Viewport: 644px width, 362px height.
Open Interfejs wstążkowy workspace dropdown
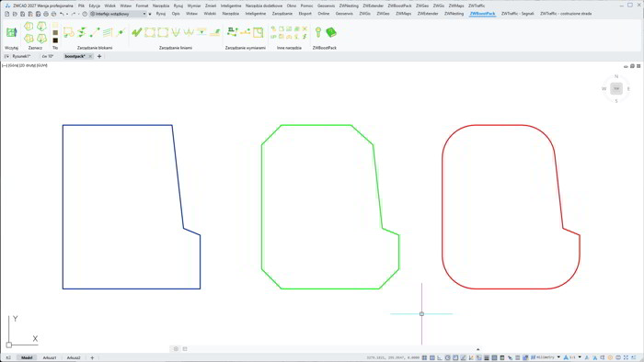119,14
